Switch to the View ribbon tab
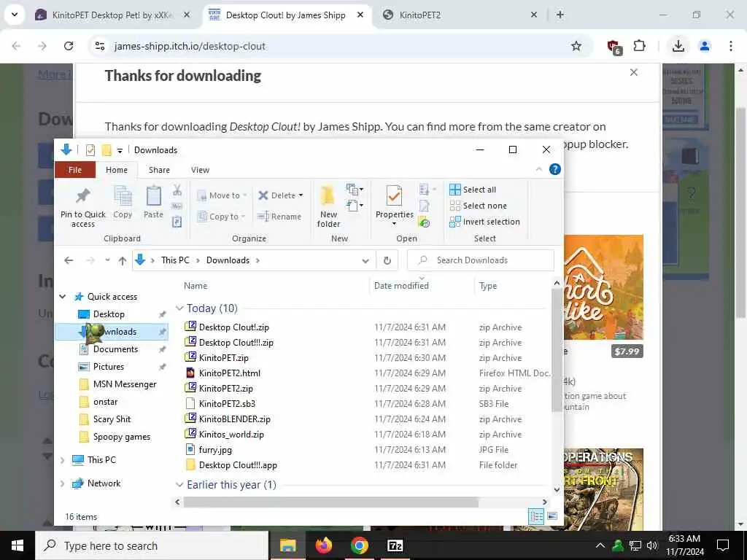Viewport: 747px width, 560px height. point(200,170)
